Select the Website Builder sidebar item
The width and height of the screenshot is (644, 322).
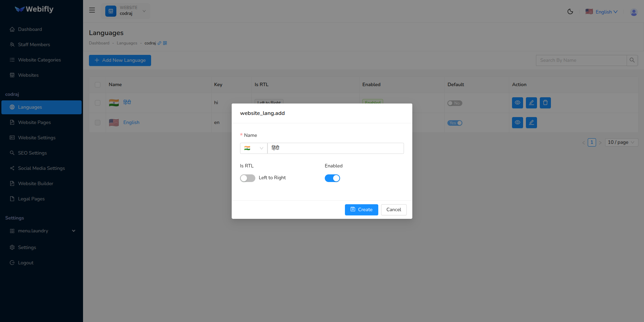coord(35,183)
